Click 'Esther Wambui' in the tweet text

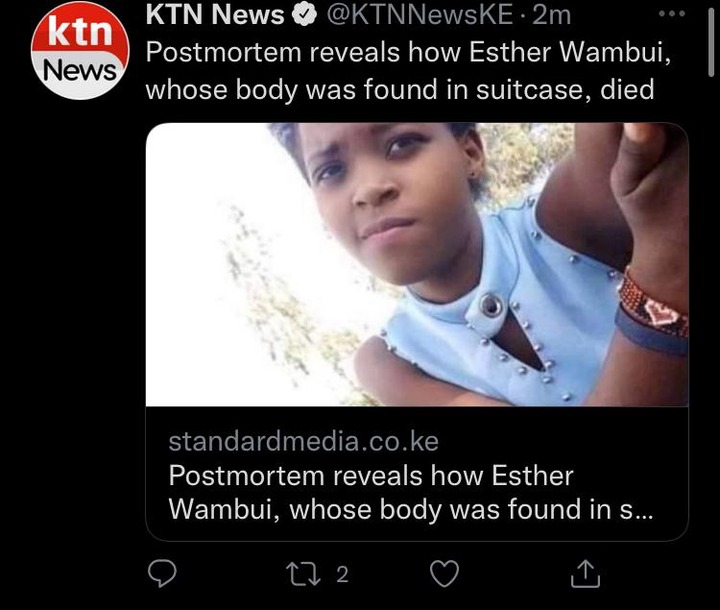pos(570,52)
